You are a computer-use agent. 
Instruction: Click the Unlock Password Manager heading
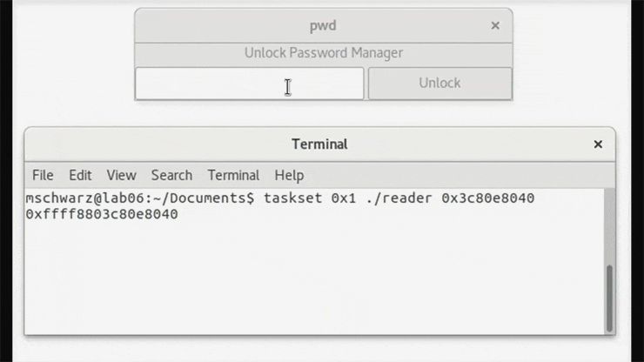click(324, 53)
